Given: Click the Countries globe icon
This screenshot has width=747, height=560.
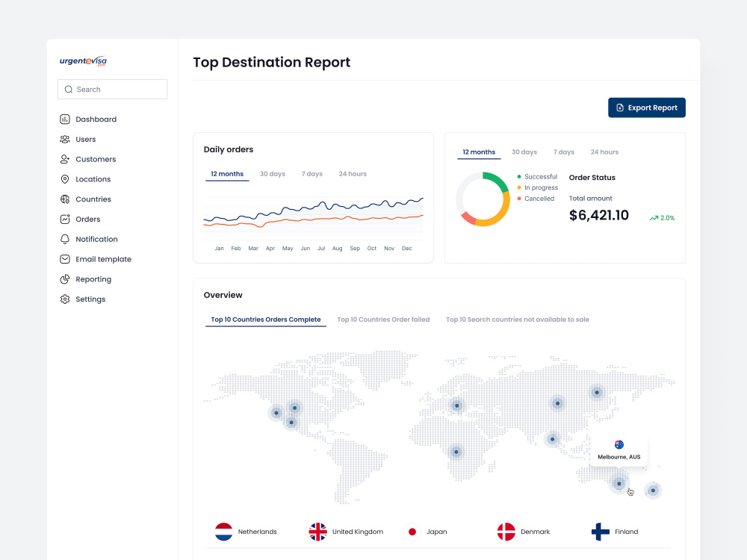Looking at the screenshot, I should [x=65, y=199].
